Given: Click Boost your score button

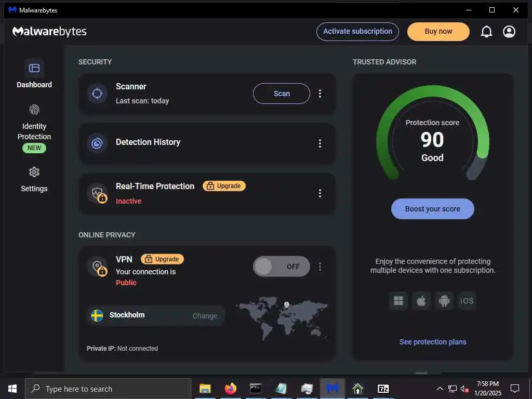Looking at the screenshot, I should coord(432,209).
